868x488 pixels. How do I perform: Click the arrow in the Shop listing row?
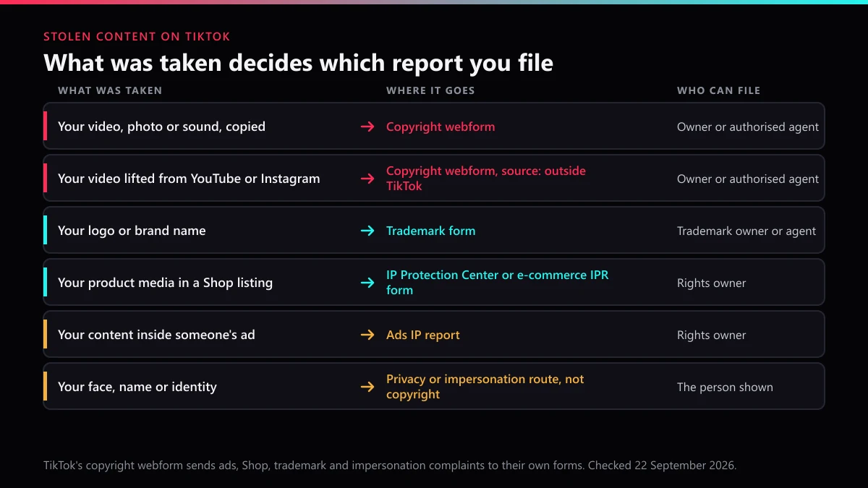[367, 283]
